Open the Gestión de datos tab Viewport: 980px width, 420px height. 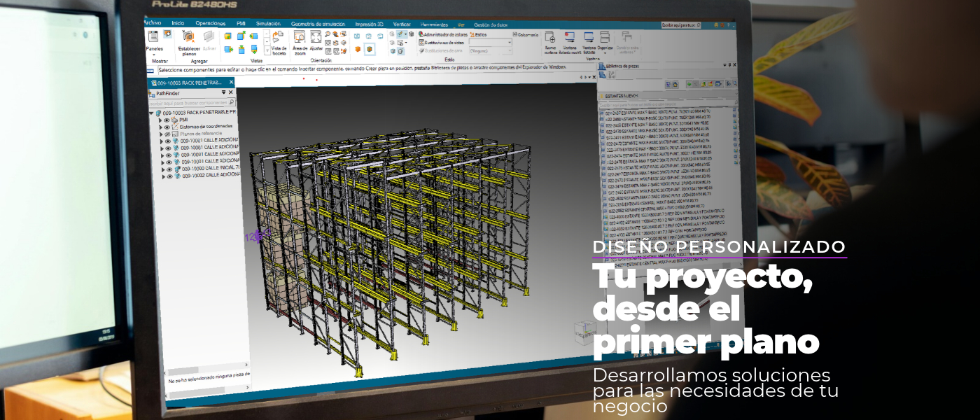pyautogui.click(x=491, y=25)
